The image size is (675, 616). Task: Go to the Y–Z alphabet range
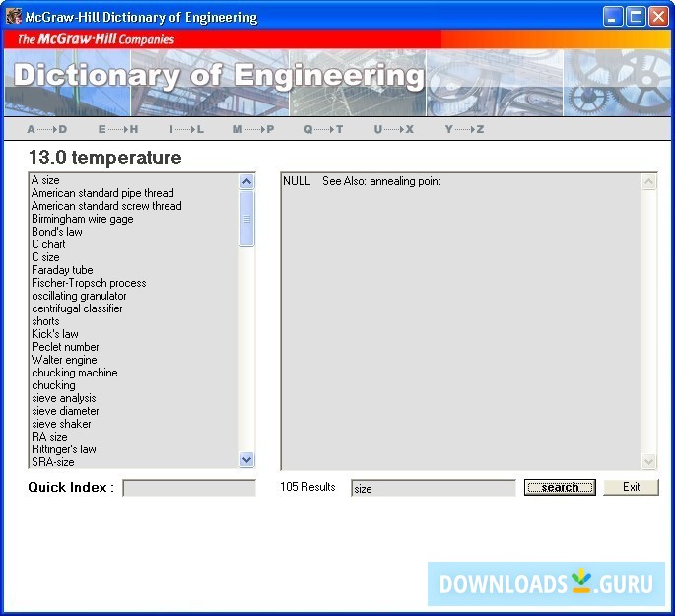[x=464, y=129]
